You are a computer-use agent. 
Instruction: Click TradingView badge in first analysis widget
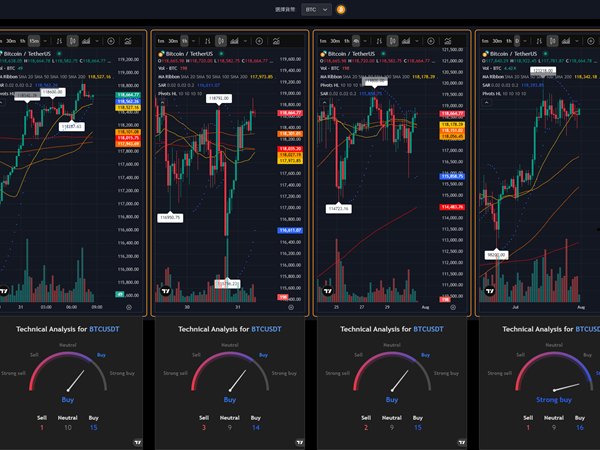[x=137, y=442]
